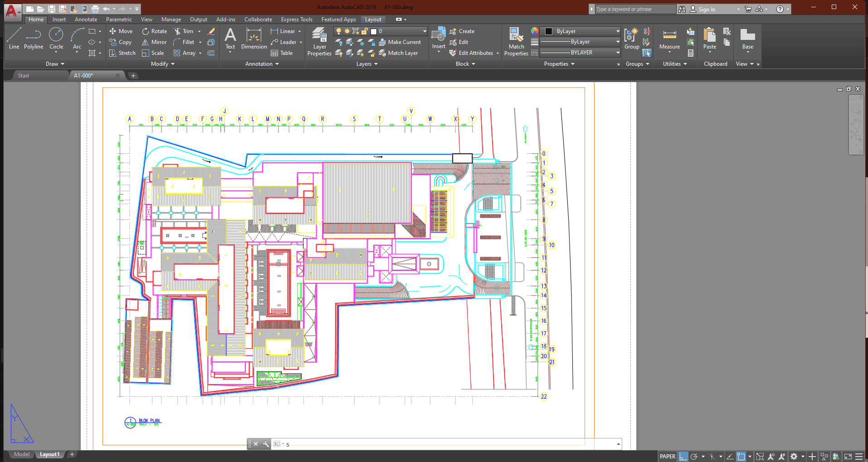Viewport: 868px width, 462px height.
Task: Open the Layer Properties manager
Action: (319, 41)
